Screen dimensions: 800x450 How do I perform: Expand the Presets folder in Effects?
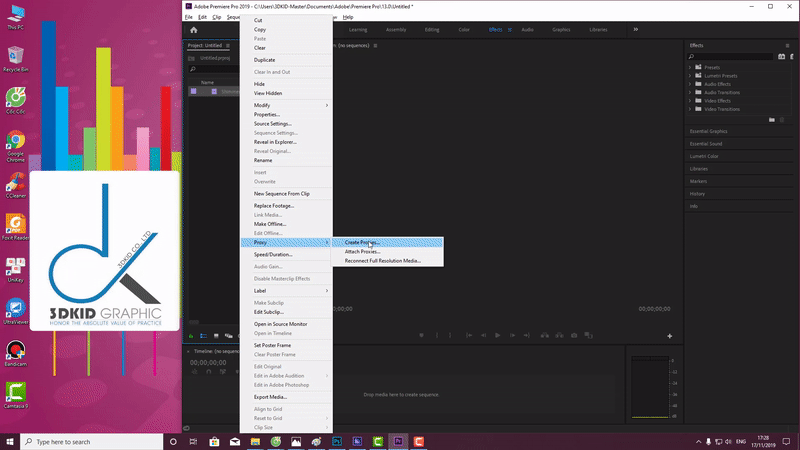[x=692, y=67]
